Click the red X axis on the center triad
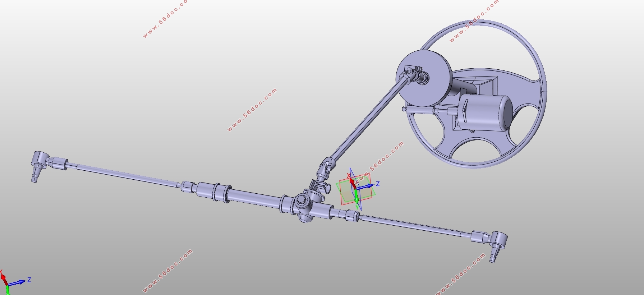The width and height of the screenshot is (644, 295). (x=351, y=181)
